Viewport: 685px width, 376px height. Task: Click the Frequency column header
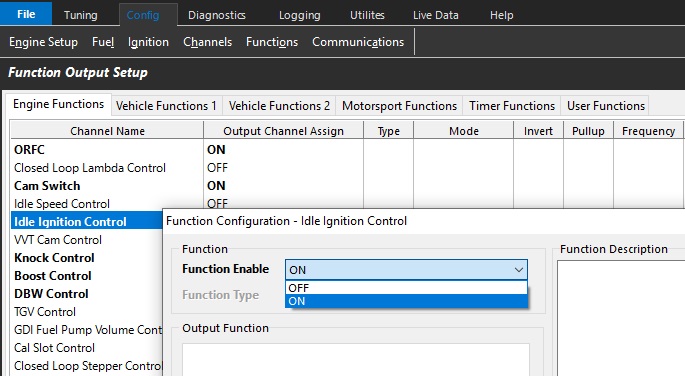(648, 131)
